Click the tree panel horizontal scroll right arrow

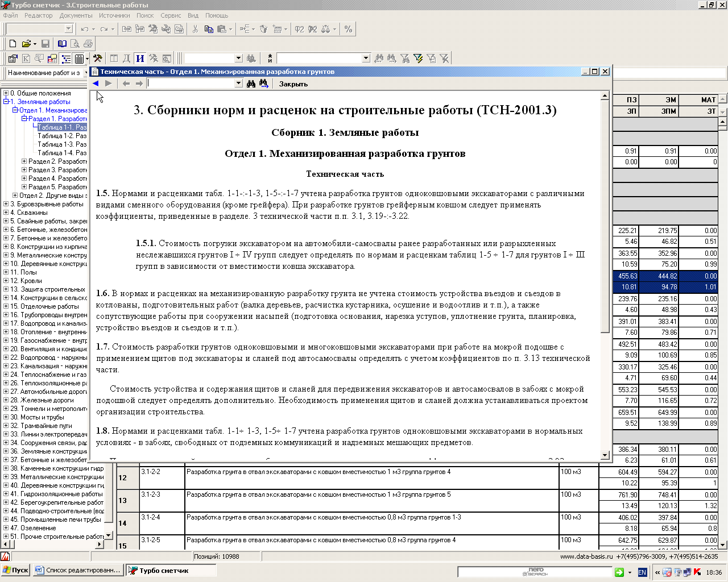(100, 544)
